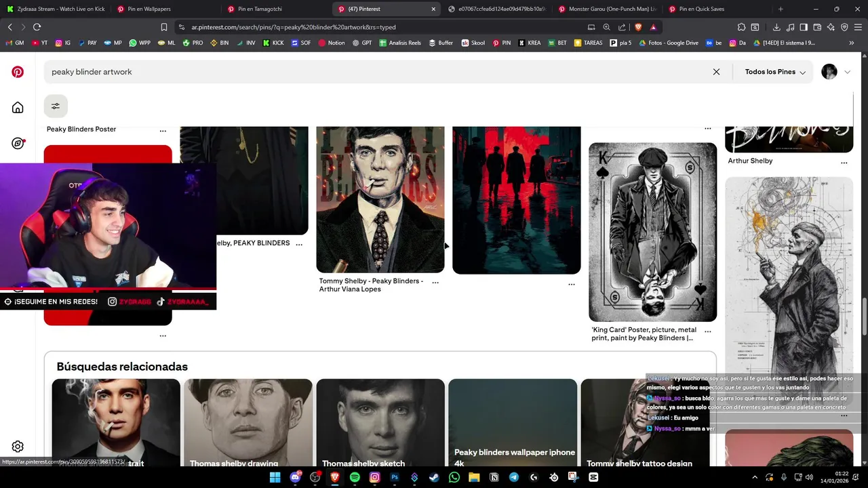Screen dimensions: 868x488
Task: Open Spotify from the taskbar
Action: click(355, 477)
